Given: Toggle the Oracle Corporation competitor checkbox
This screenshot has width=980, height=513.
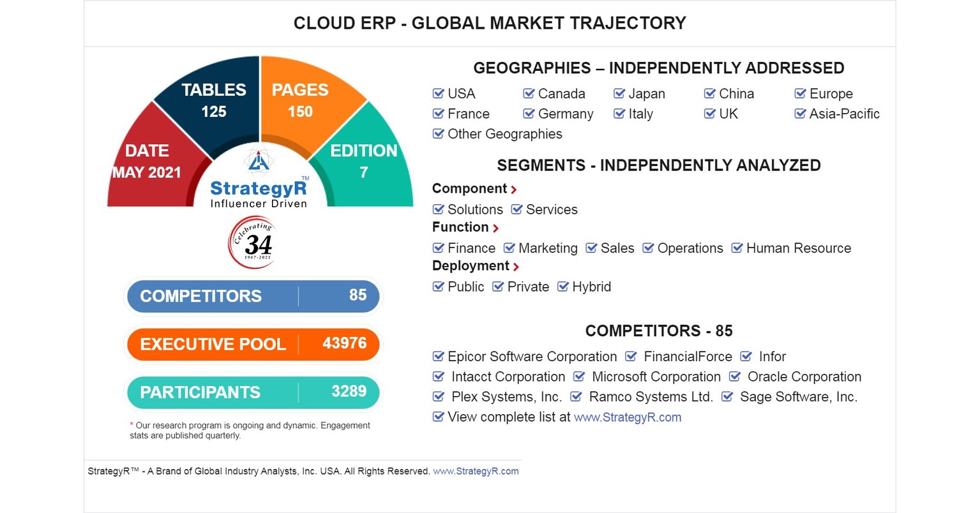Looking at the screenshot, I should click(x=734, y=376).
